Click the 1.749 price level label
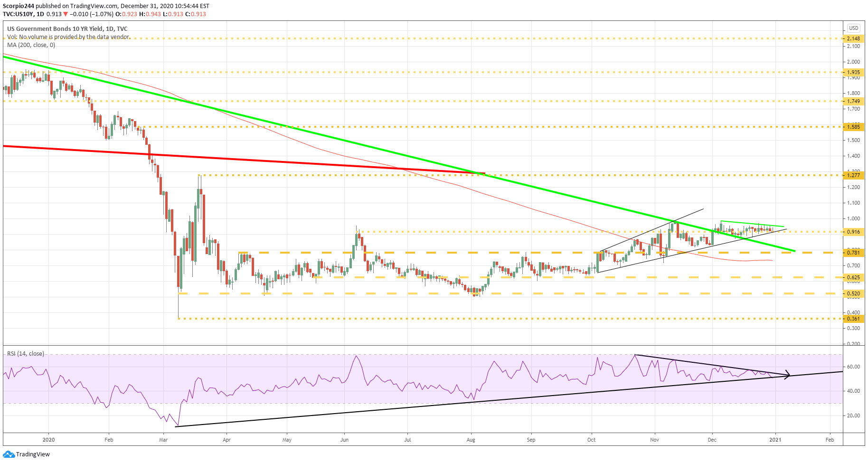 853,101
